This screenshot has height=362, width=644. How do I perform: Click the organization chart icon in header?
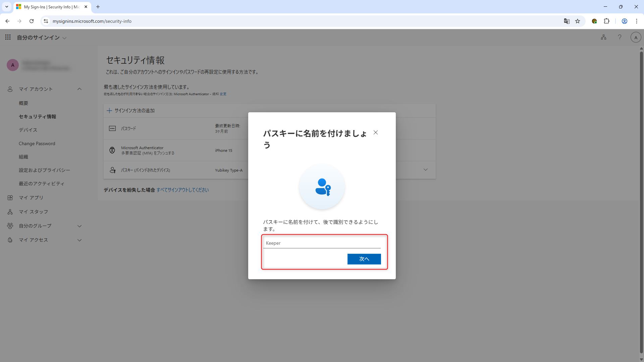point(603,37)
